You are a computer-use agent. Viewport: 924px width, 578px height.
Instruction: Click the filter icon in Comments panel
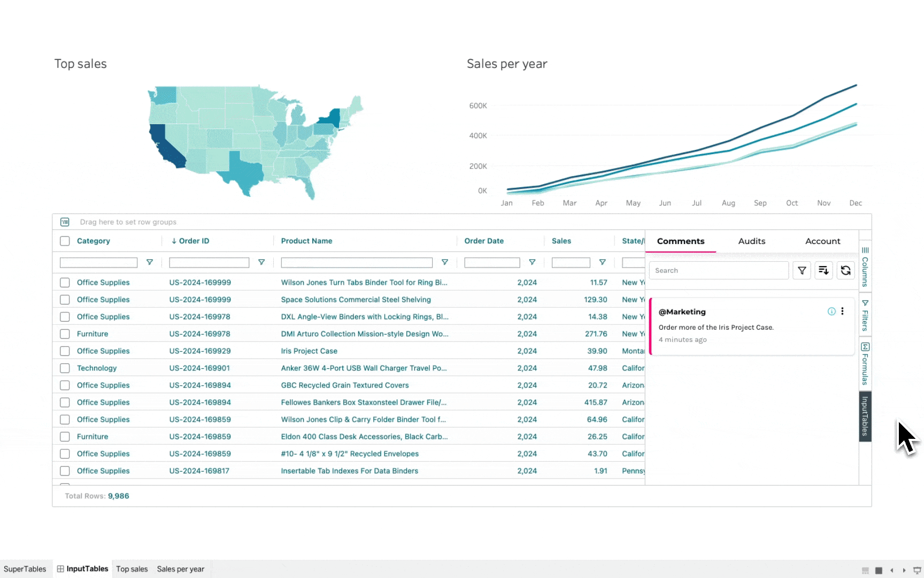(x=802, y=271)
